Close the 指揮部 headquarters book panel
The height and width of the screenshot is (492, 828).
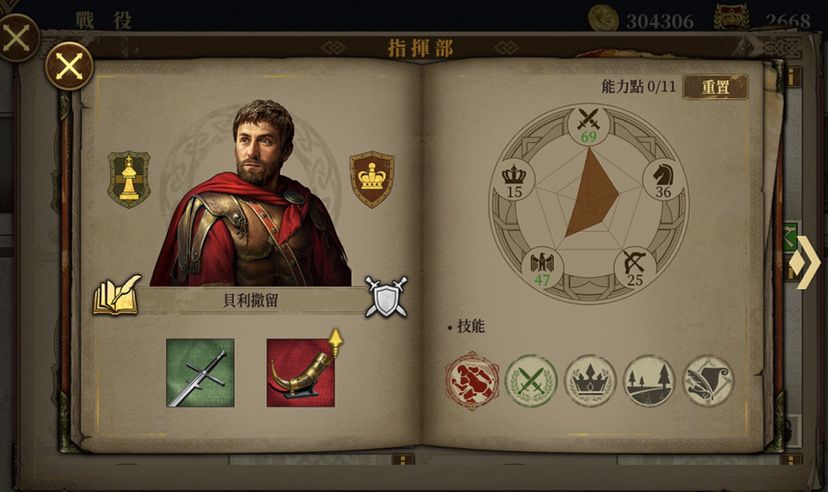[x=69, y=66]
